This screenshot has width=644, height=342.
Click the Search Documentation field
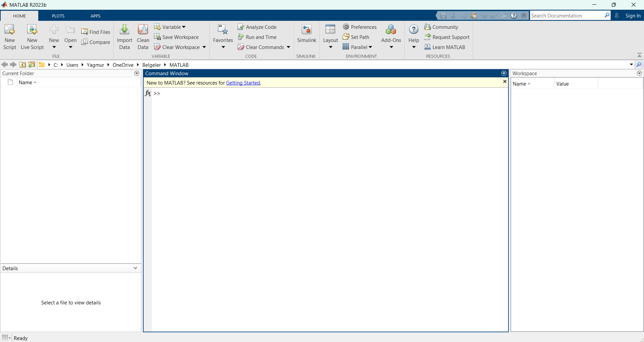tap(566, 15)
